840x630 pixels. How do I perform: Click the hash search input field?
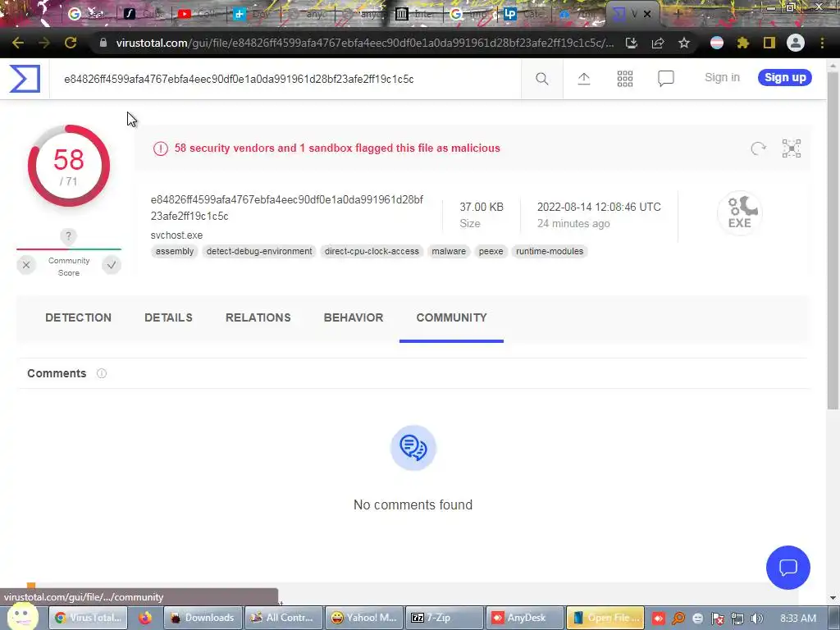tap(285, 79)
